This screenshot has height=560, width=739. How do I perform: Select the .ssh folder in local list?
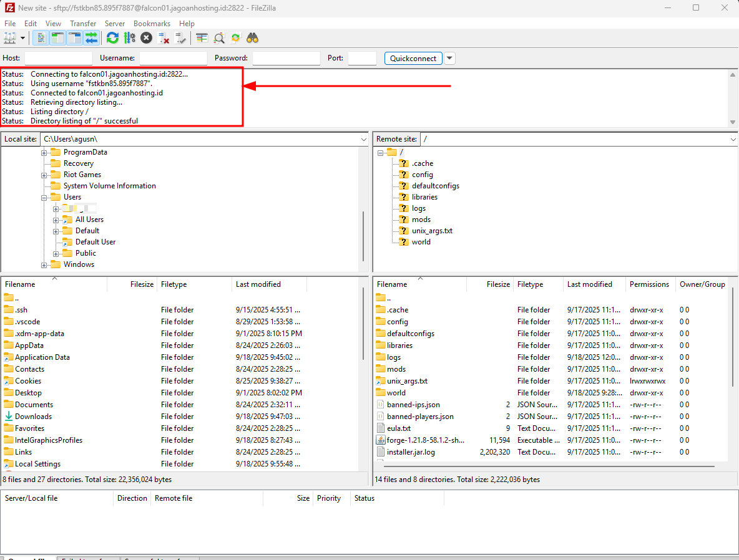[21, 310]
